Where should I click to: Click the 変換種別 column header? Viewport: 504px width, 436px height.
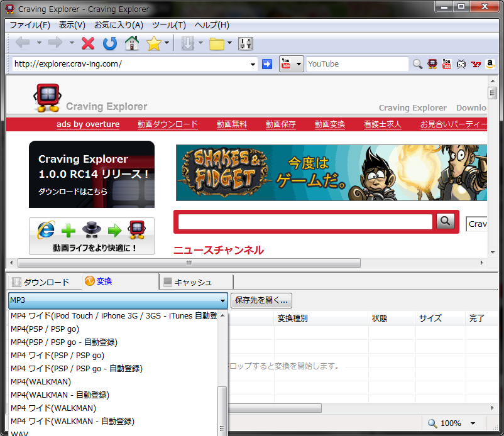click(x=321, y=319)
